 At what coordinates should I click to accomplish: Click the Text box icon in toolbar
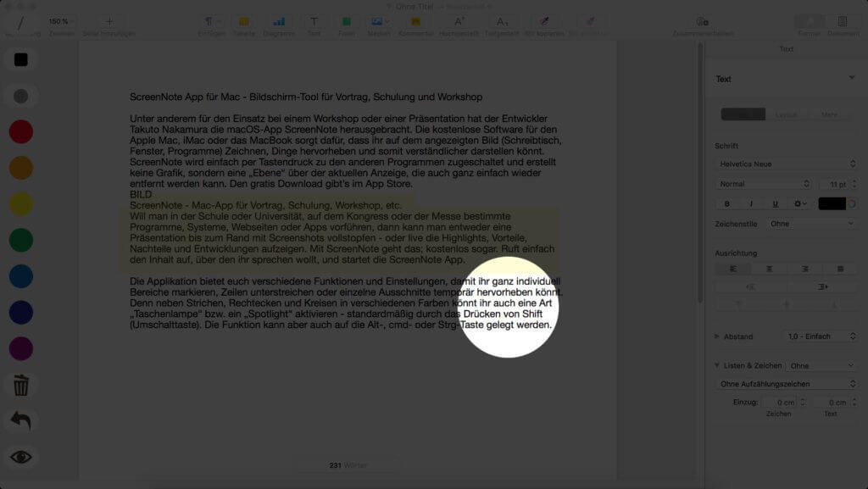coord(314,21)
